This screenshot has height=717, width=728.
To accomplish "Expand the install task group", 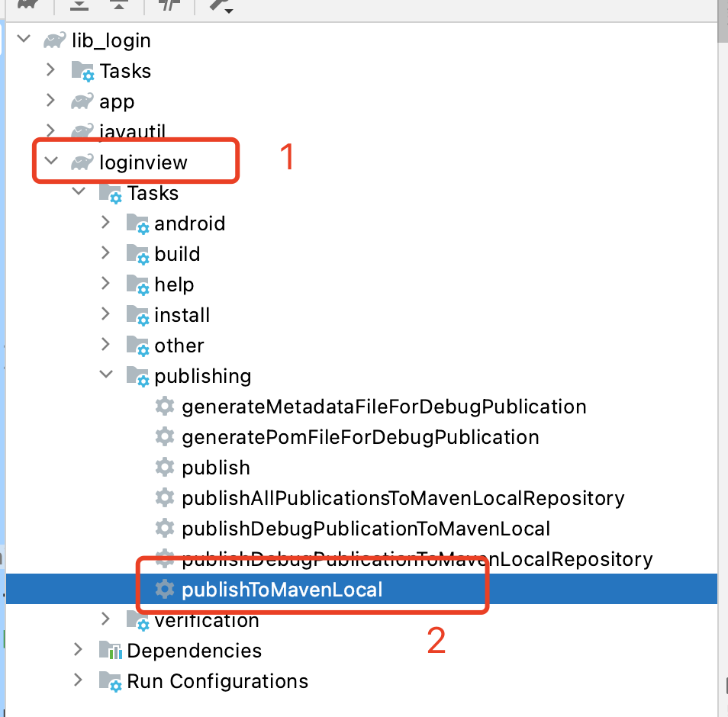I will (x=106, y=313).
